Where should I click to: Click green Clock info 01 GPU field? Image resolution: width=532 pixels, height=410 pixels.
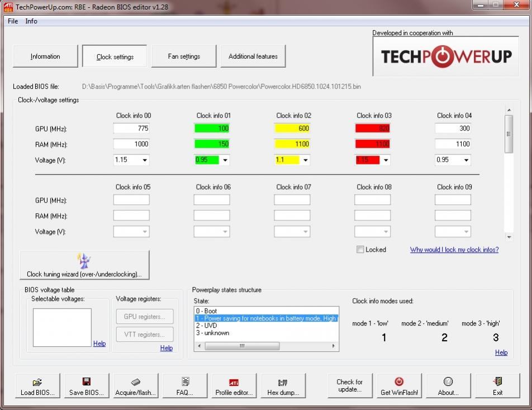(x=212, y=129)
